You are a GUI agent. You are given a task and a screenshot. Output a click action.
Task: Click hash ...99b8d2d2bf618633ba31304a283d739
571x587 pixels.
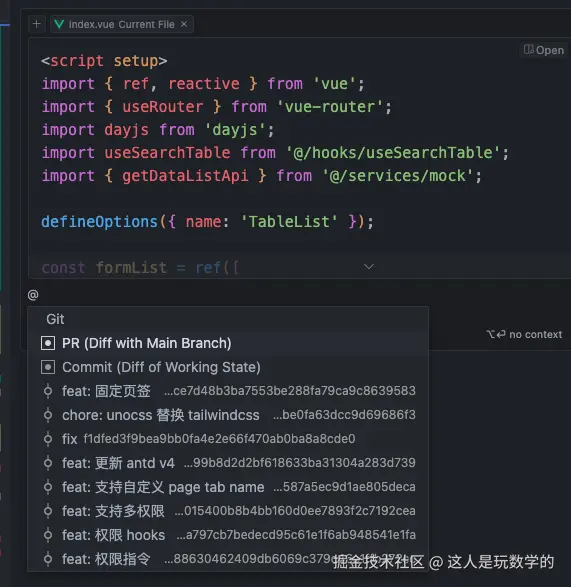(x=300, y=463)
